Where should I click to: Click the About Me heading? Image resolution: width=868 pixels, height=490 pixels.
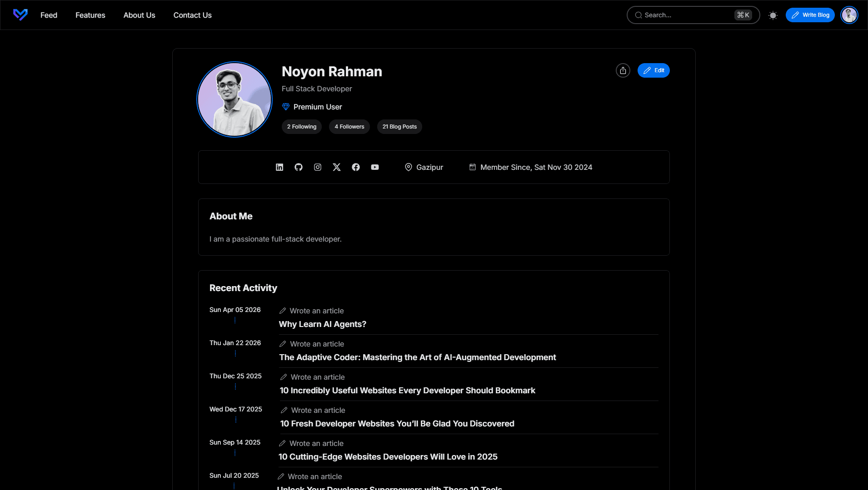click(231, 216)
